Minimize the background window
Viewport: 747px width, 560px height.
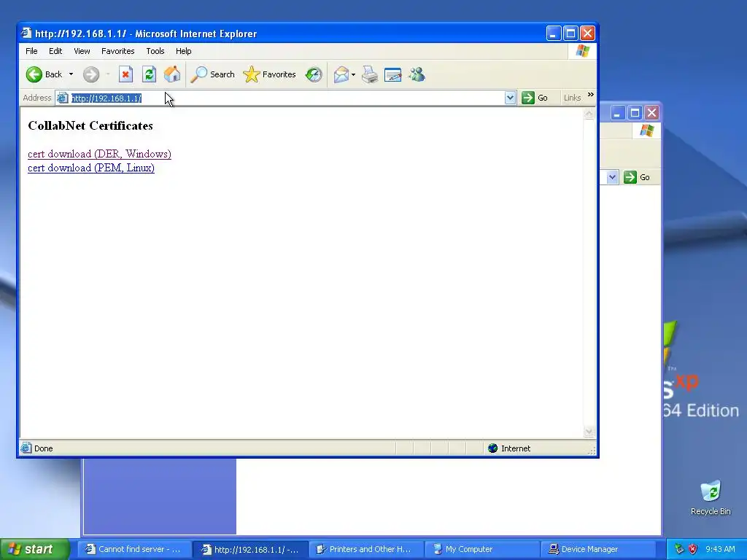[617, 113]
